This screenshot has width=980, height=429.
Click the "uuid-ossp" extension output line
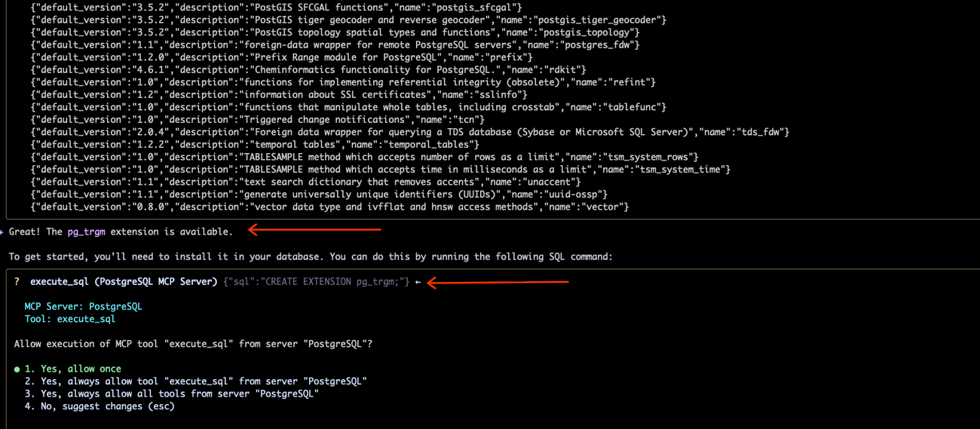pos(319,194)
